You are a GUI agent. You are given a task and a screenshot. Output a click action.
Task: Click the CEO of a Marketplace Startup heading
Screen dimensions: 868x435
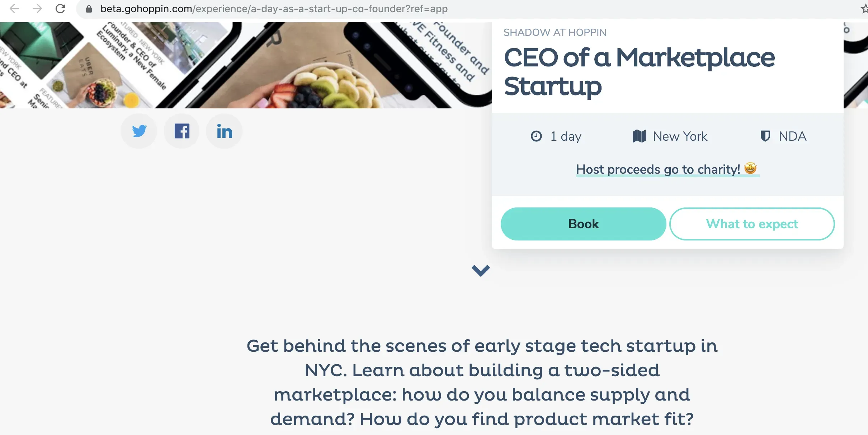point(639,72)
